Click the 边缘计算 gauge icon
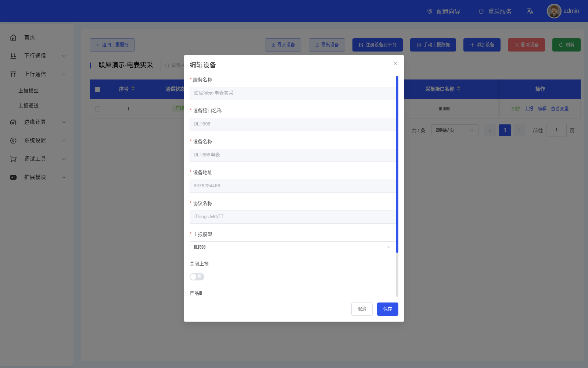The height and width of the screenshot is (368, 588). coord(13,122)
